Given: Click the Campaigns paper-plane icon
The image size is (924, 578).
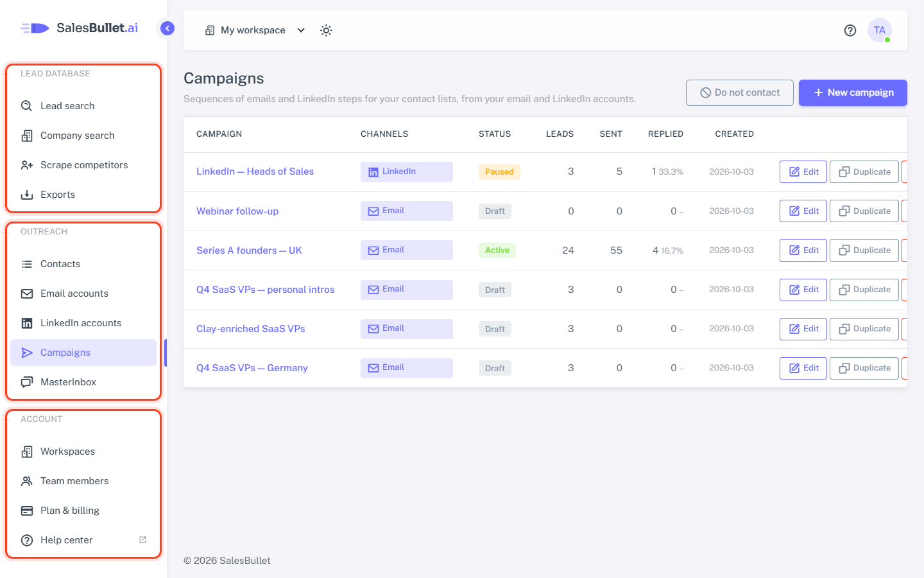Looking at the screenshot, I should [27, 353].
